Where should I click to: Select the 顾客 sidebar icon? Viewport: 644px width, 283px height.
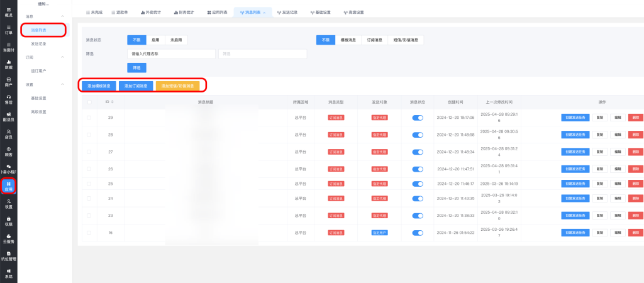click(x=8, y=151)
